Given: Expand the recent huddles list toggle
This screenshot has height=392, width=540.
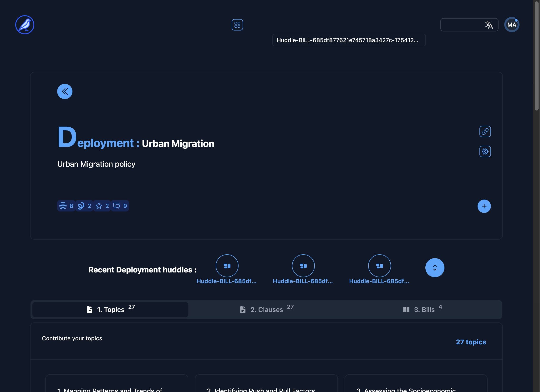Looking at the screenshot, I should click(x=435, y=268).
